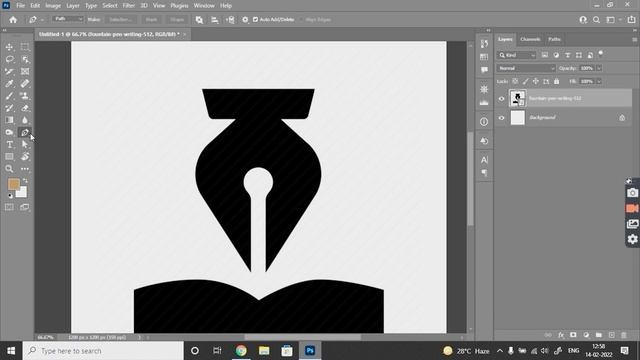This screenshot has height=360, width=640.
Task: Open the Fill slider dropdown arrow
Action: coord(599,81)
